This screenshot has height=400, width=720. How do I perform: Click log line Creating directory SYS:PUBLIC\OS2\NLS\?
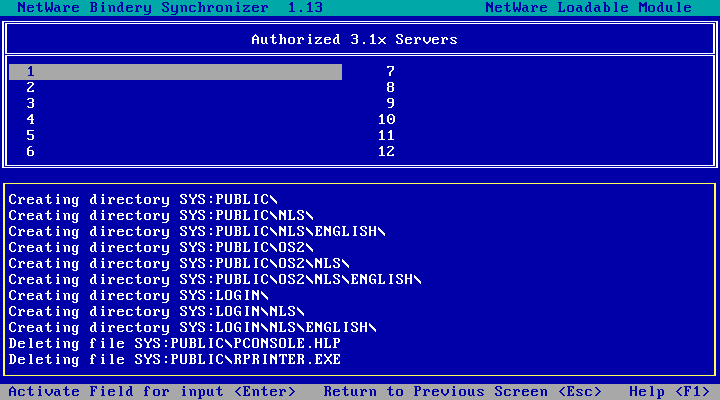point(179,264)
